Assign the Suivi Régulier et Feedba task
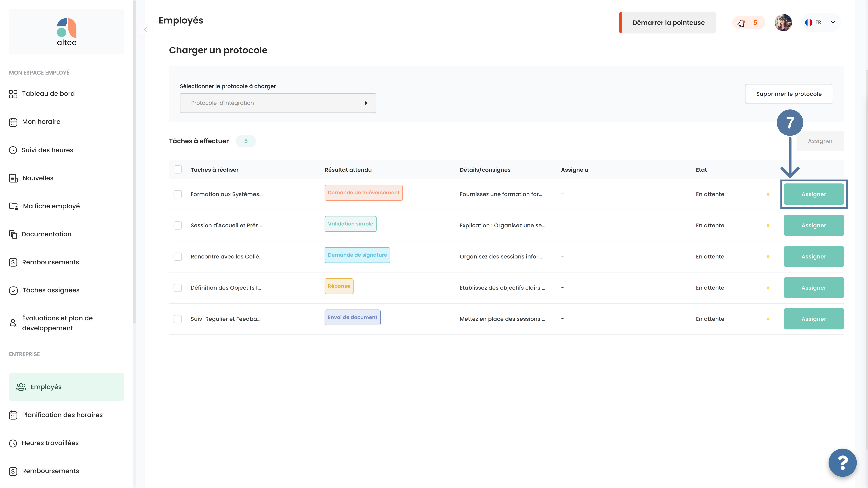 [x=814, y=319]
